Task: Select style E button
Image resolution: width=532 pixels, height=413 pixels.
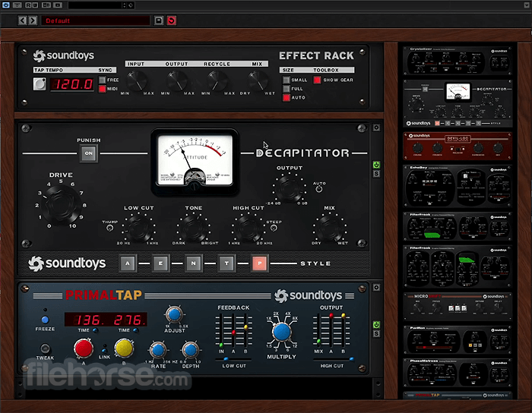Action: (161, 263)
